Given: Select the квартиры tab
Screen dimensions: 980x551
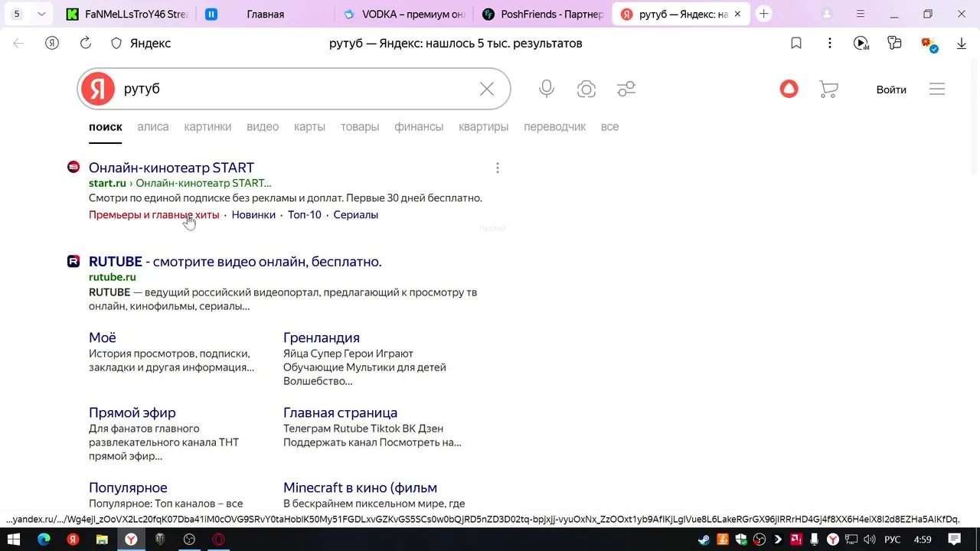Looking at the screenshot, I should [x=483, y=126].
